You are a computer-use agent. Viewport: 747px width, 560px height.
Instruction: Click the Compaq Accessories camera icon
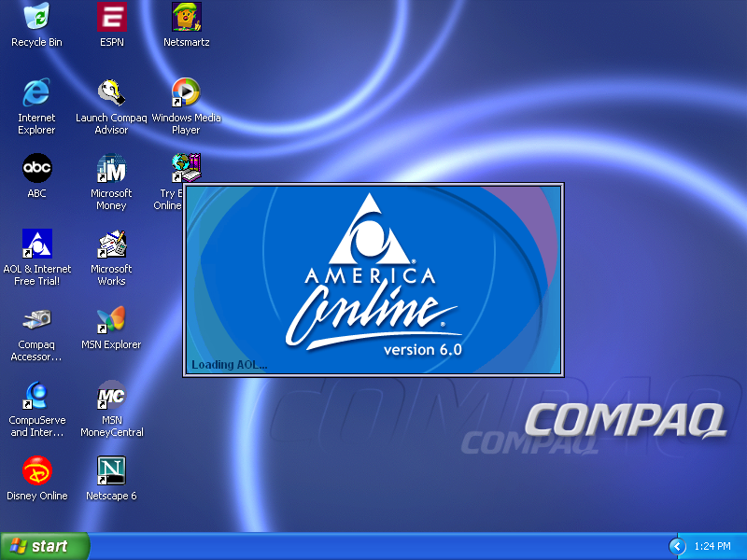coord(36,319)
